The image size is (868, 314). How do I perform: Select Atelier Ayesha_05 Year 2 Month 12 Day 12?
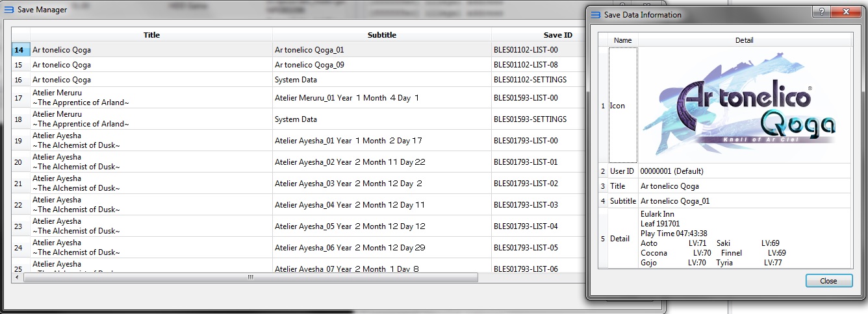[x=381, y=226]
